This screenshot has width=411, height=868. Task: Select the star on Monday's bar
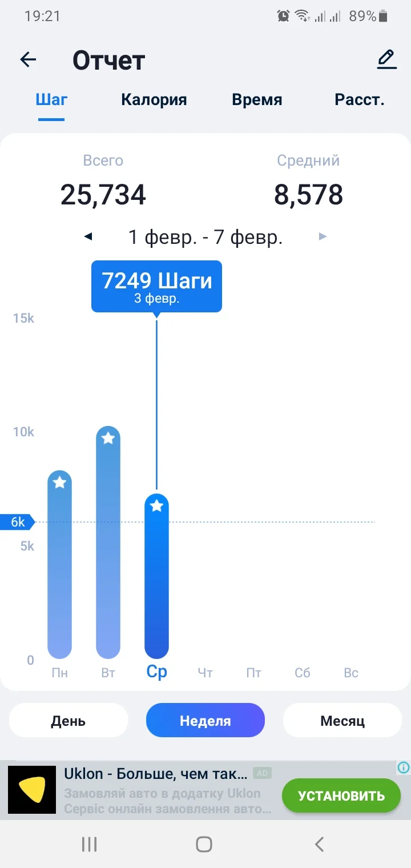59,483
